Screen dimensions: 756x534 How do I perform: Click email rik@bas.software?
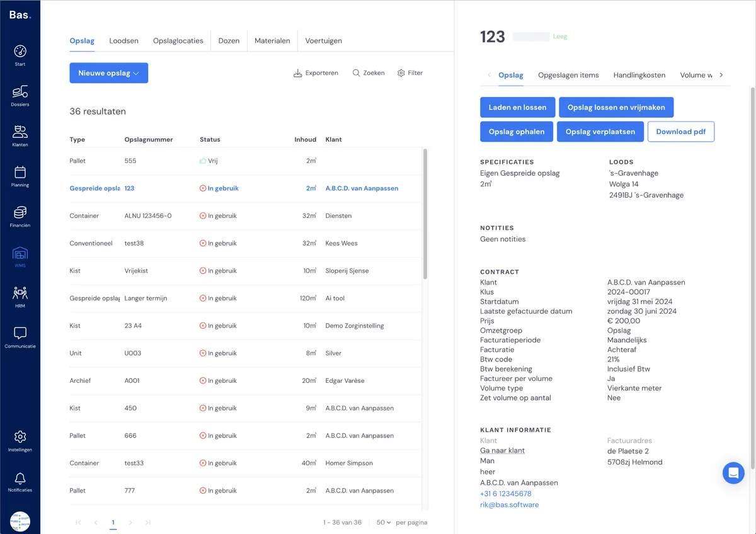pyautogui.click(x=509, y=505)
